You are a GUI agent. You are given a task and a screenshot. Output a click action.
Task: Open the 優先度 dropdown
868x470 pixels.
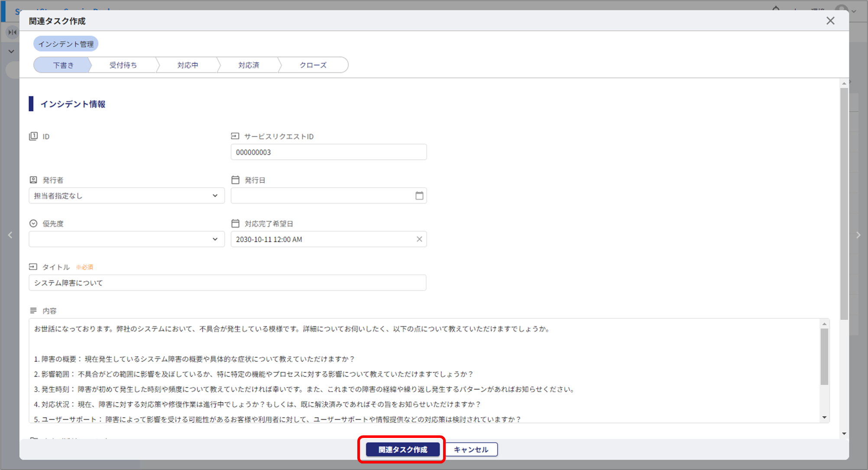point(215,239)
